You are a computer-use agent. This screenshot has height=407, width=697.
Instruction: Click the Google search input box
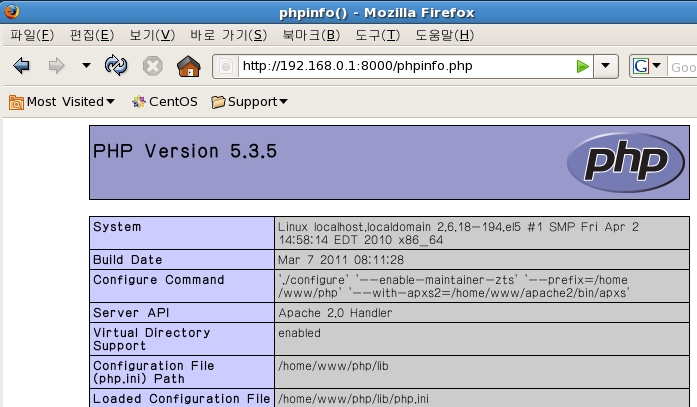682,67
